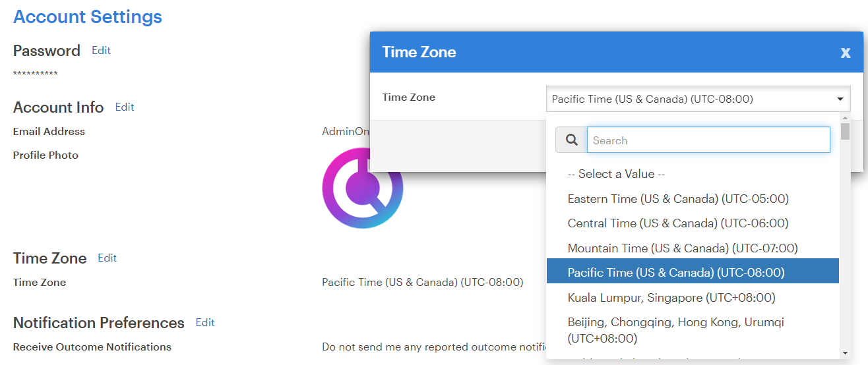Click the profile photo logo image

click(x=362, y=189)
